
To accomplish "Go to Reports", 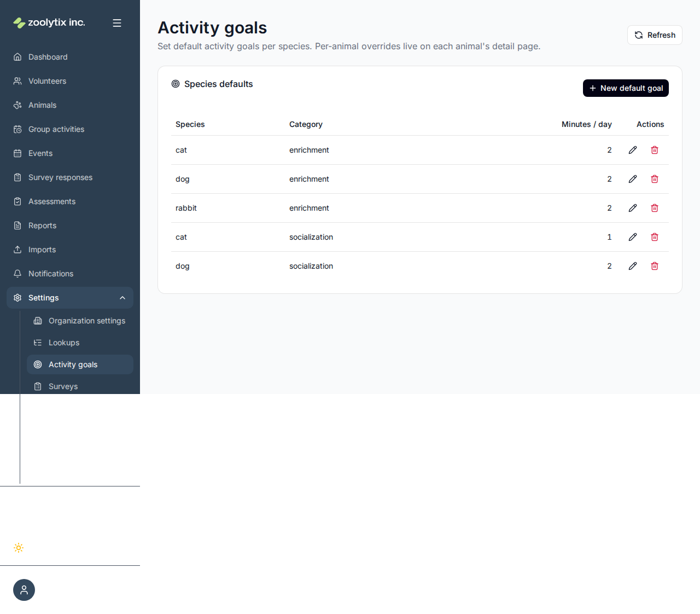I will tap(70, 225).
